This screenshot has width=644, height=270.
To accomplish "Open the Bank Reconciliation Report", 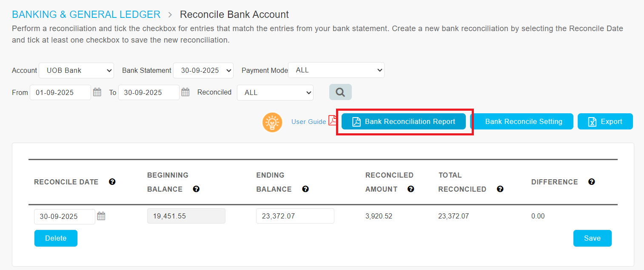I will [403, 122].
